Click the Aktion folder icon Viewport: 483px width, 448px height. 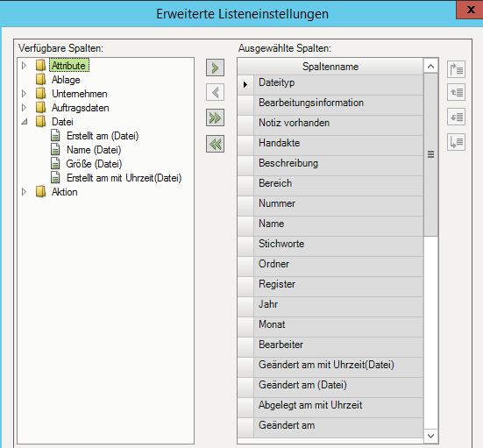coord(40,192)
